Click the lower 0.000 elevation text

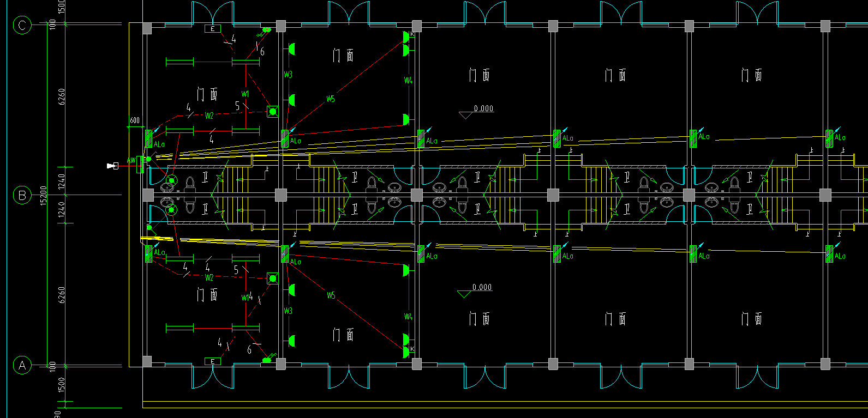[482, 287]
